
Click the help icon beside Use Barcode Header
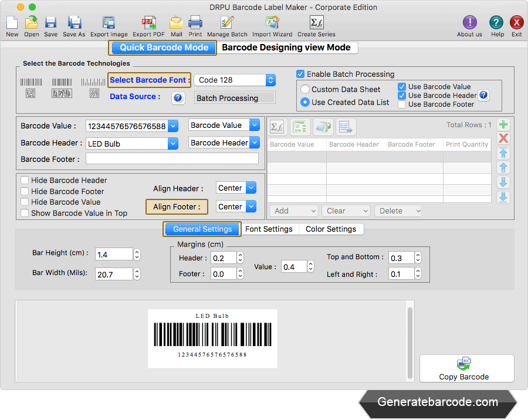tap(483, 95)
